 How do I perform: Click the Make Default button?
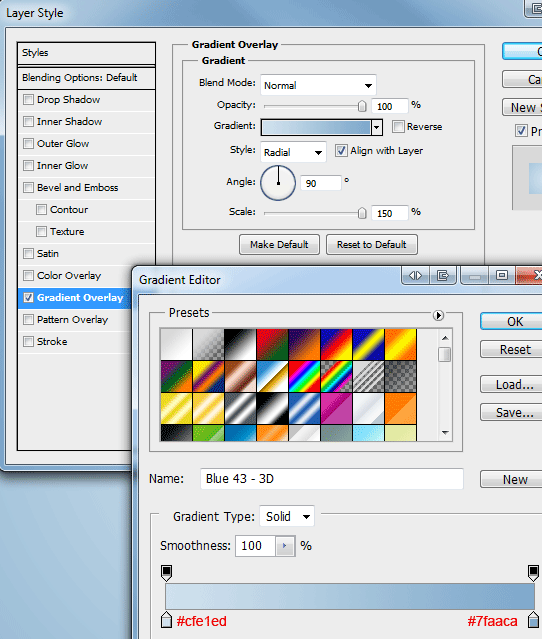pyautogui.click(x=279, y=245)
